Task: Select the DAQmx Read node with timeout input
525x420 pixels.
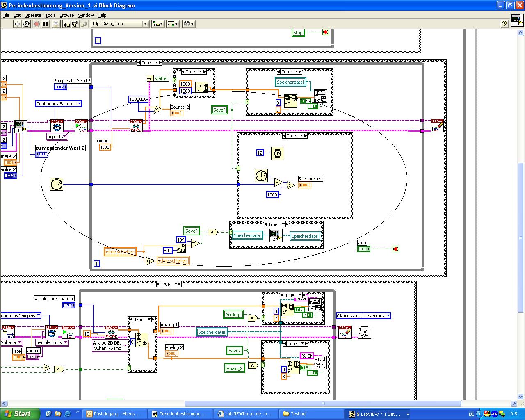Action: [136, 126]
